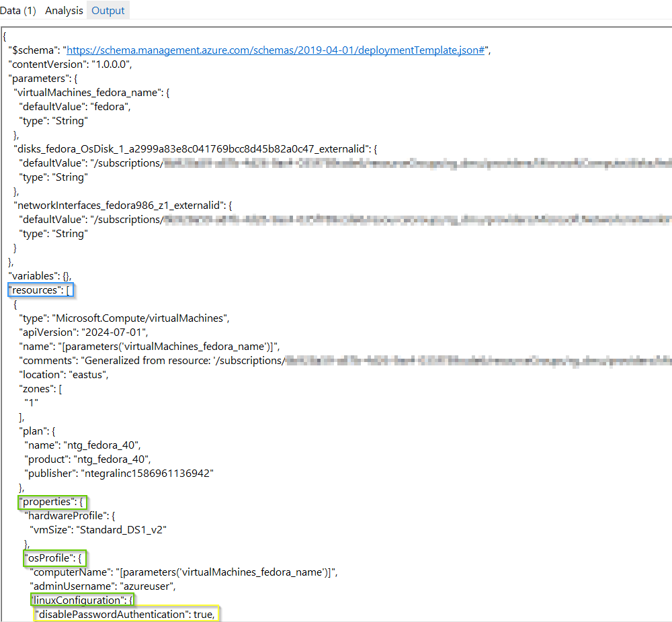Image resolution: width=672 pixels, height=622 pixels.
Task: Select the "name": "[parameters('virtualMachines_fedora_name')]" line
Action: point(150,347)
